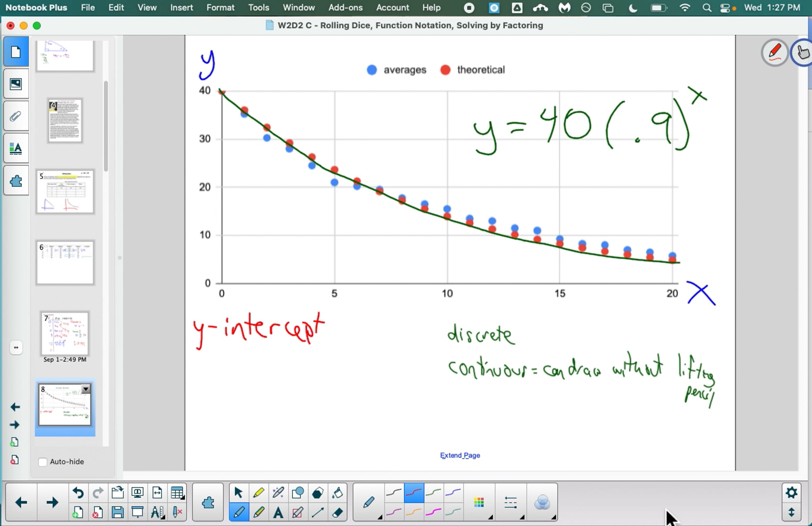Viewport: 812px width, 526px height.
Task: Select the Eraser tool
Action: tap(337, 512)
